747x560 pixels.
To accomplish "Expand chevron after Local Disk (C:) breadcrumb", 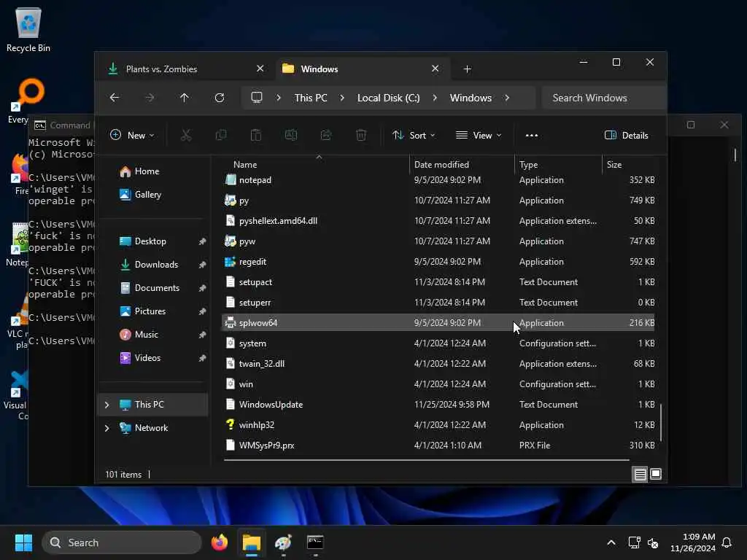I will (435, 98).
